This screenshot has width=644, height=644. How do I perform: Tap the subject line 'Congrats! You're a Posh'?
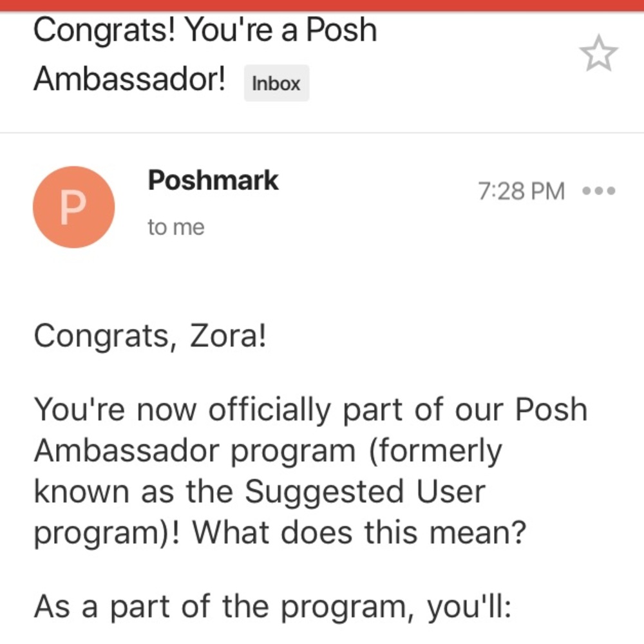pos(205,30)
